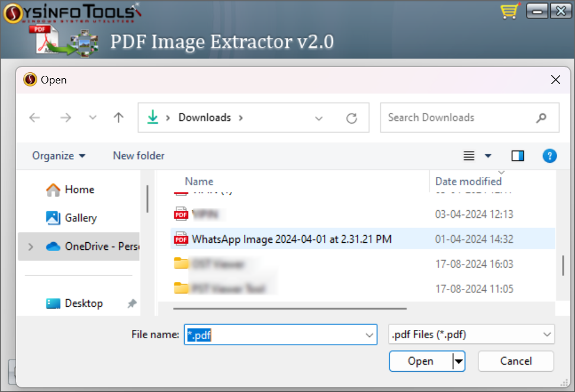Minimize the PDF Image Extractor window
Screen dimensions: 575x392
click(x=537, y=11)
